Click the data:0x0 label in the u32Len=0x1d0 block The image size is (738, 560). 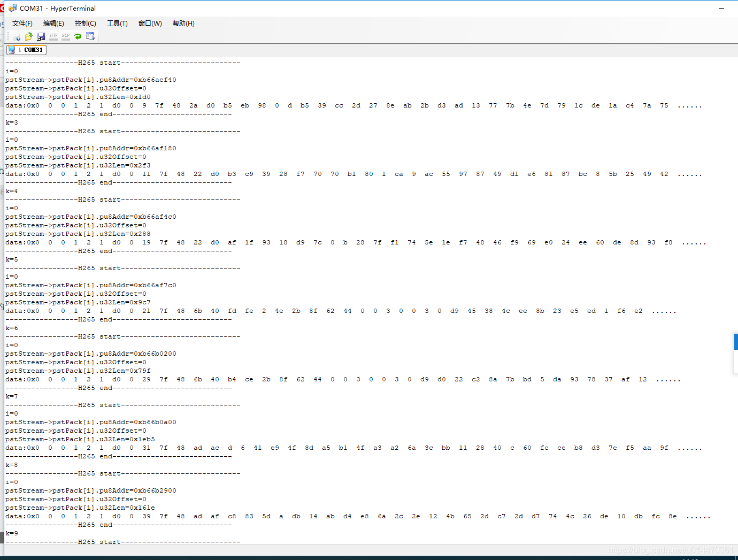pos(22,105)
